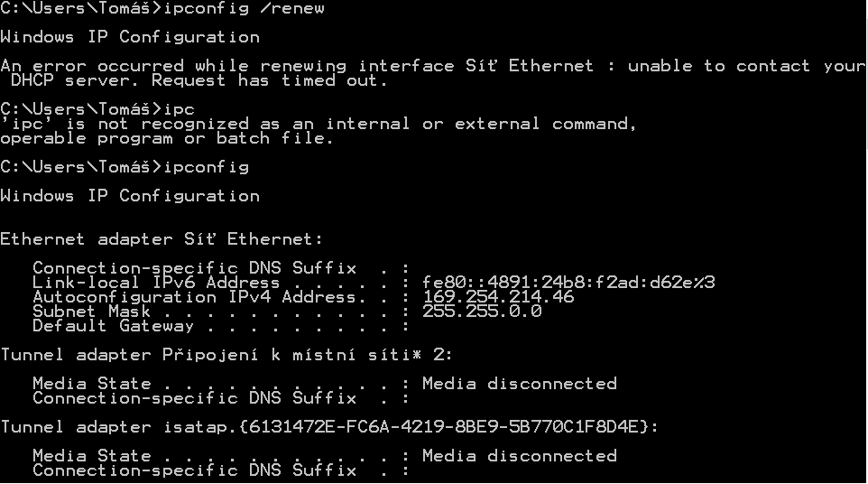Click the "Default Gateway" label
Viewport: 868px width, 484px height.
click(x=113, y=326)
